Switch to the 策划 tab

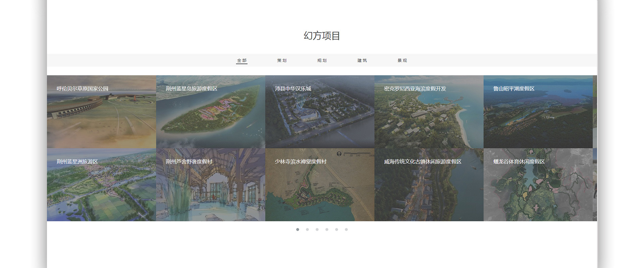pyautogui.click(x=282, y=61)
